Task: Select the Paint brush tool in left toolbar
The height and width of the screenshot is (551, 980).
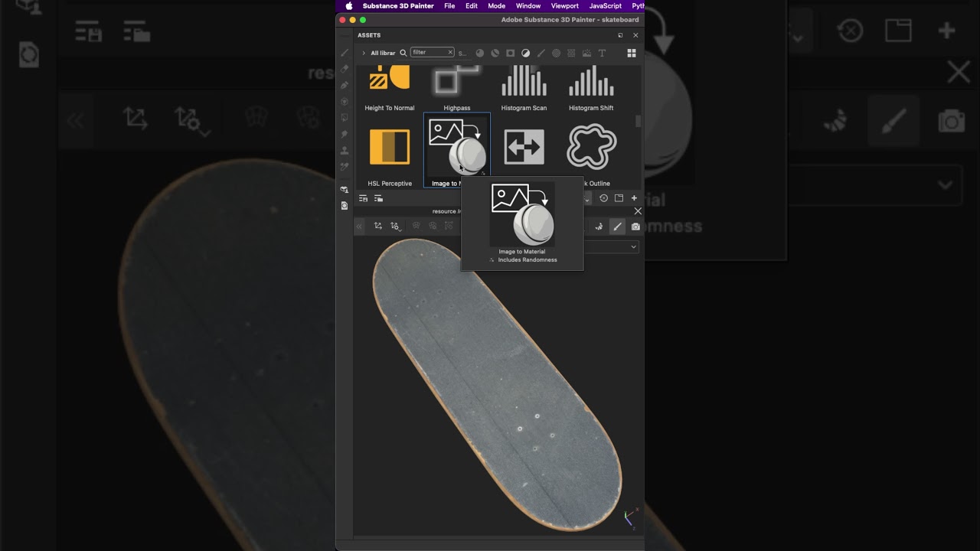Action: pos(345,53)
